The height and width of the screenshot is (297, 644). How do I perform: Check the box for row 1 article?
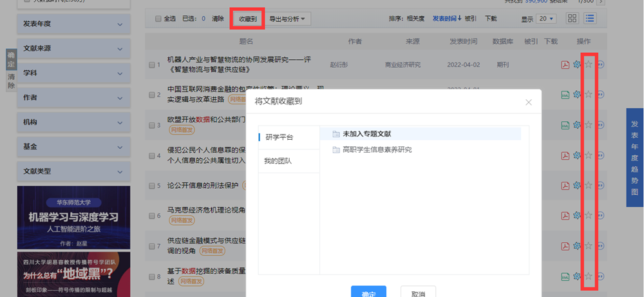[x=151, y=65]
